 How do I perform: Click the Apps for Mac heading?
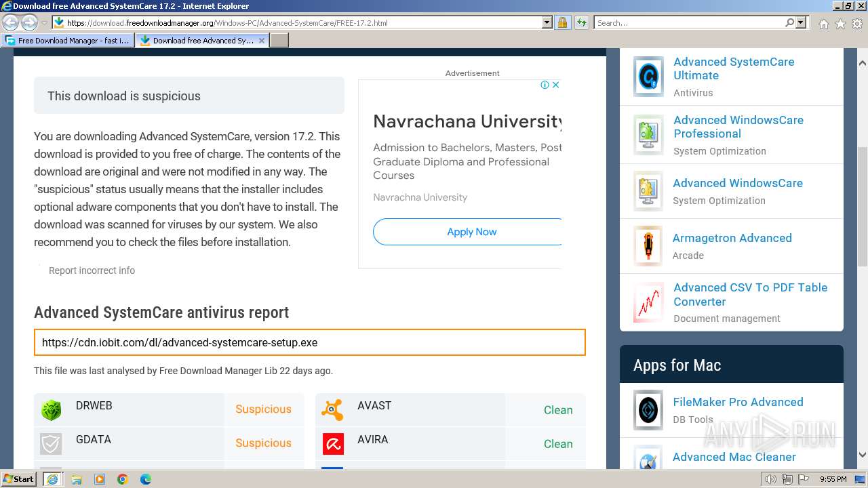(677, 365)
